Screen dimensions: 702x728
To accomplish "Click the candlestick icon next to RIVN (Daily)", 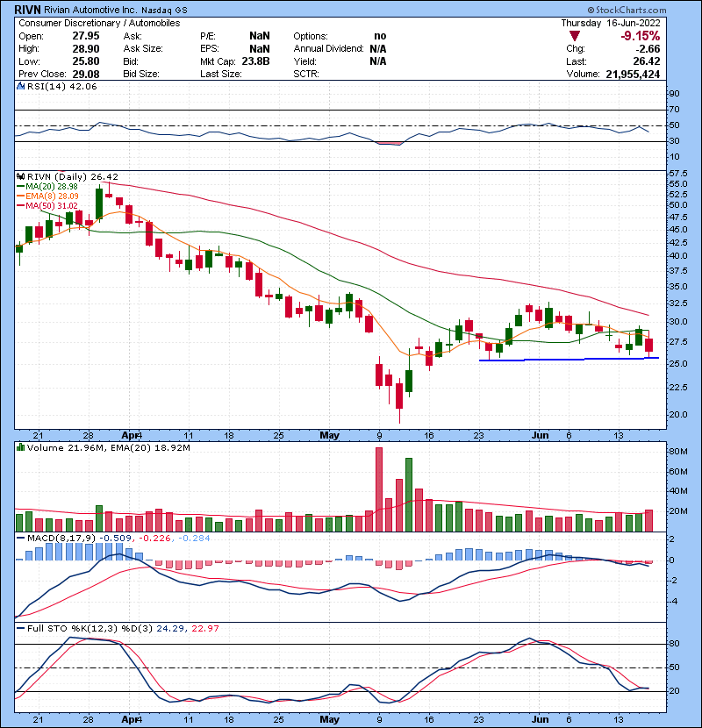I will 20,177.
